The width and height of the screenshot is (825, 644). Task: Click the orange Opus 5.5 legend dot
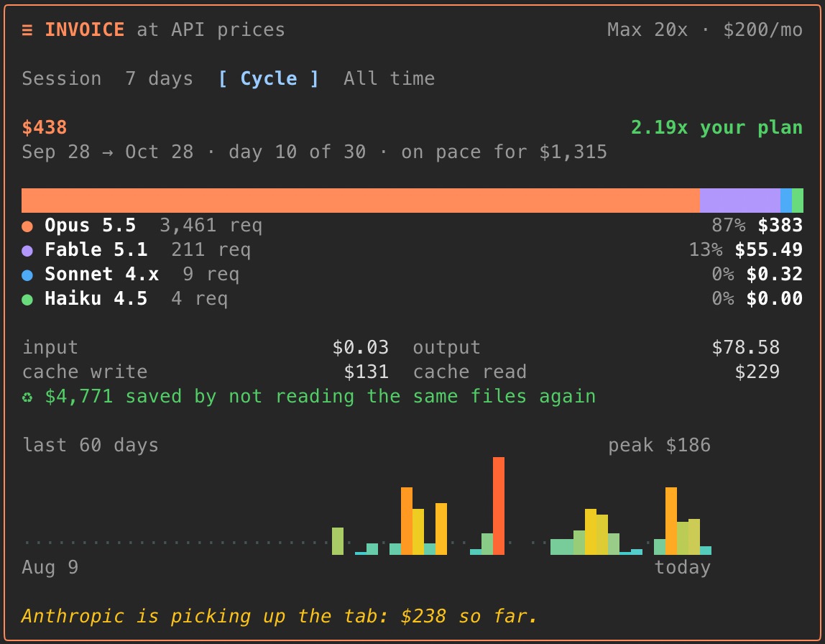pos(27,226)
